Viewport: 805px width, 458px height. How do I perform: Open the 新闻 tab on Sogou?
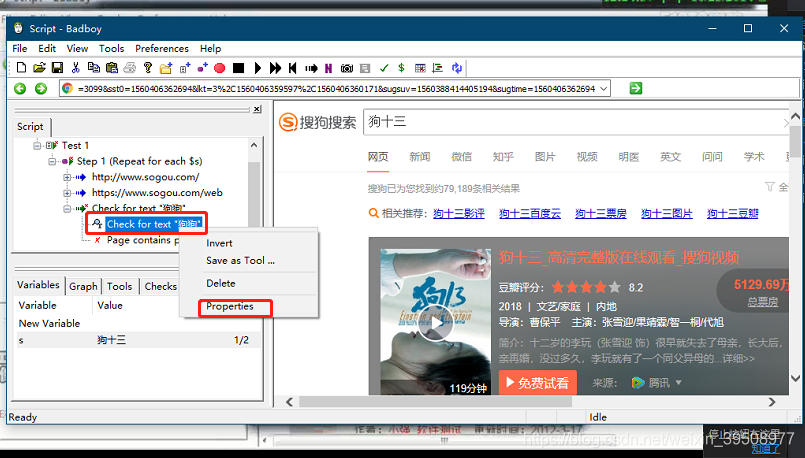(x=419, y=157)
